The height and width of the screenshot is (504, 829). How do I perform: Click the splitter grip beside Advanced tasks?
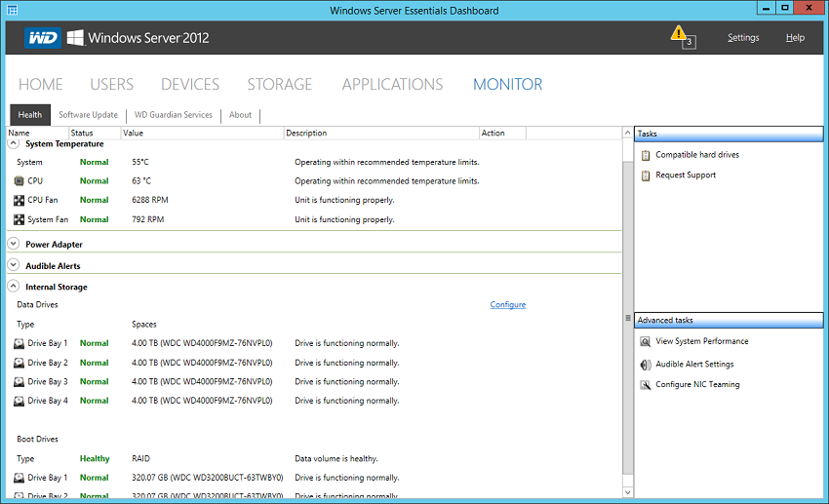(x=628, y=318)
